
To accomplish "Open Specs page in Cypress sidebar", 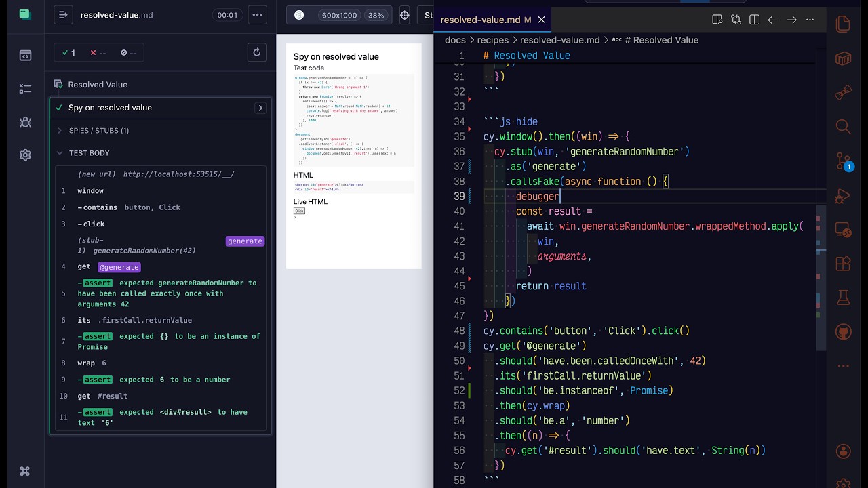I will click(x=25, y=56).
